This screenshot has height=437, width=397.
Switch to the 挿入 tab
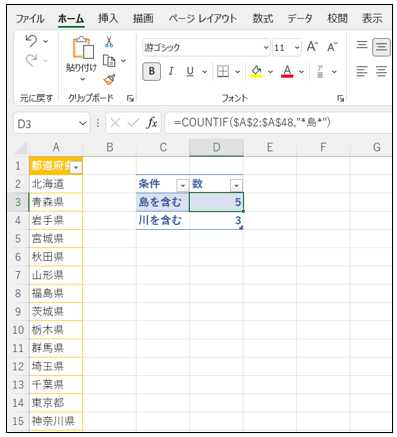(x=108, y=19)
